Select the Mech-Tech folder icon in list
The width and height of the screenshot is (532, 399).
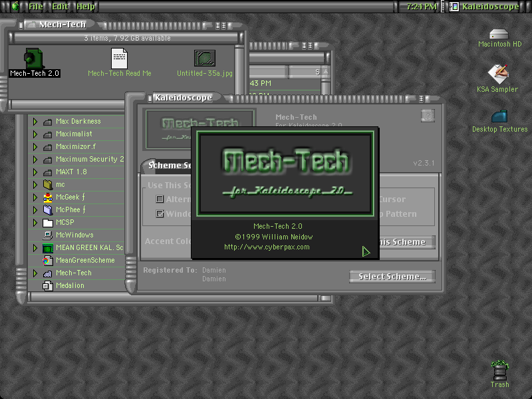point(48,273)
